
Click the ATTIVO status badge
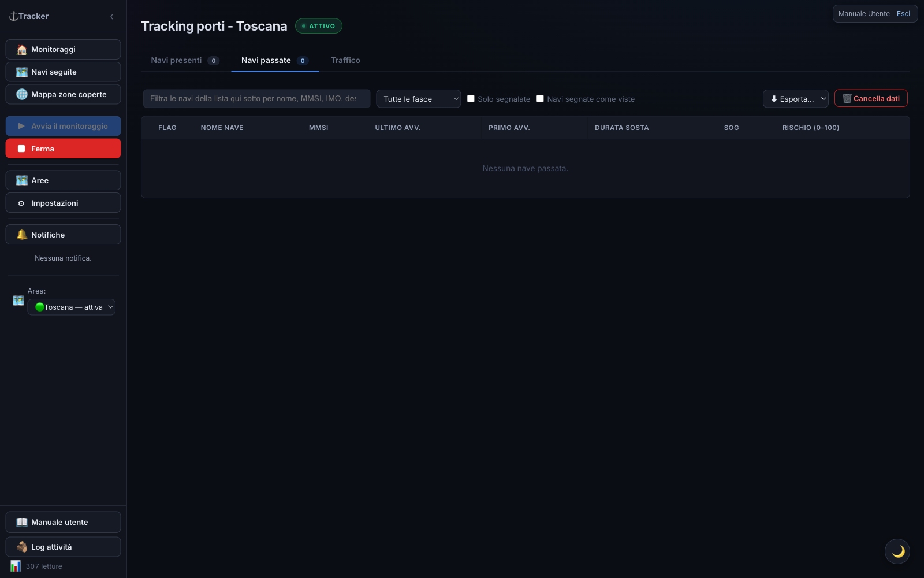pos(319,26)
